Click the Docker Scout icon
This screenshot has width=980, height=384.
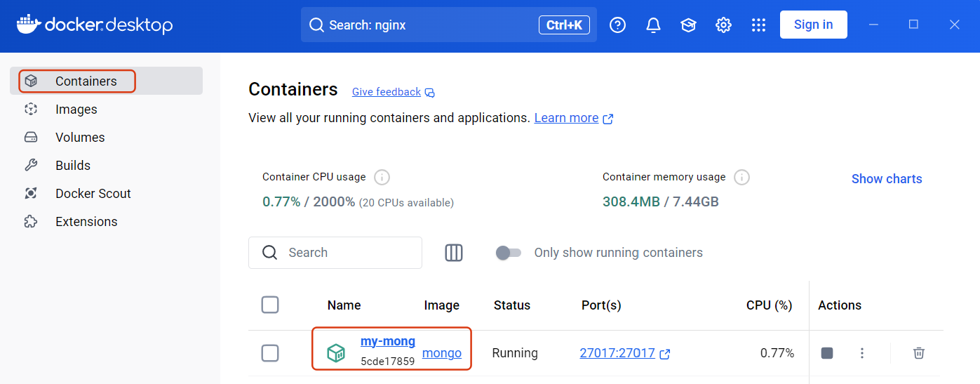coord(31,193)
